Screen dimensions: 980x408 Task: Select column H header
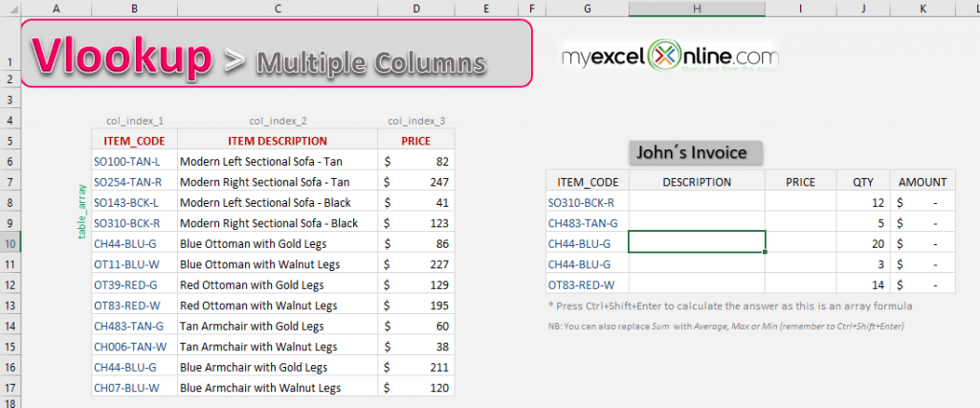coord(696,9)
